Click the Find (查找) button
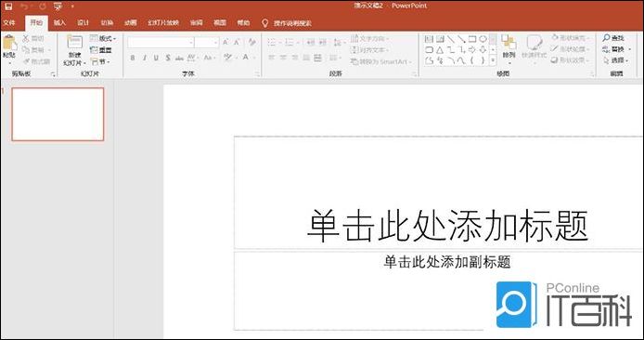The height and width of the screenshot is (340, 644). point(613,38)
